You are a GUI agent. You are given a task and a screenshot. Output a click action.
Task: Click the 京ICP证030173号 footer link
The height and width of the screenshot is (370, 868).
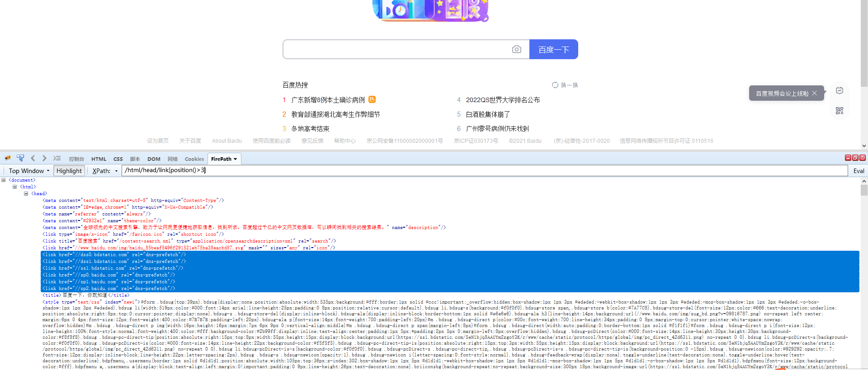[476, 141]
